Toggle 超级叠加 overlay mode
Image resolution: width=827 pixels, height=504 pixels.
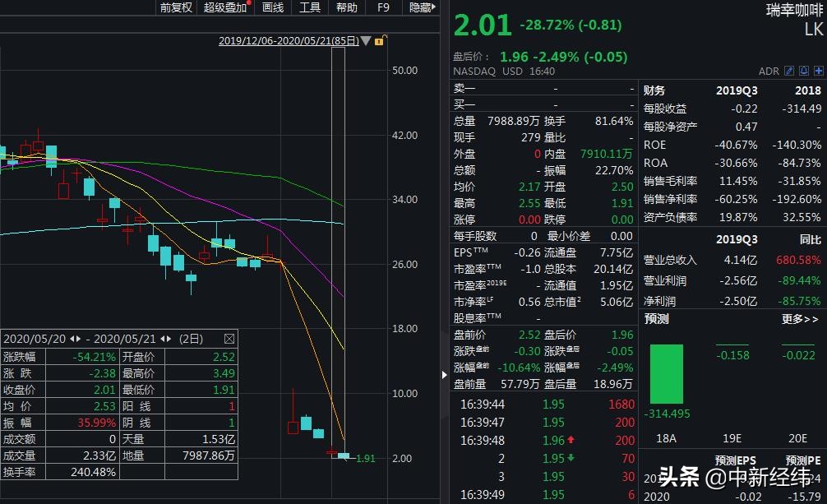226,8
